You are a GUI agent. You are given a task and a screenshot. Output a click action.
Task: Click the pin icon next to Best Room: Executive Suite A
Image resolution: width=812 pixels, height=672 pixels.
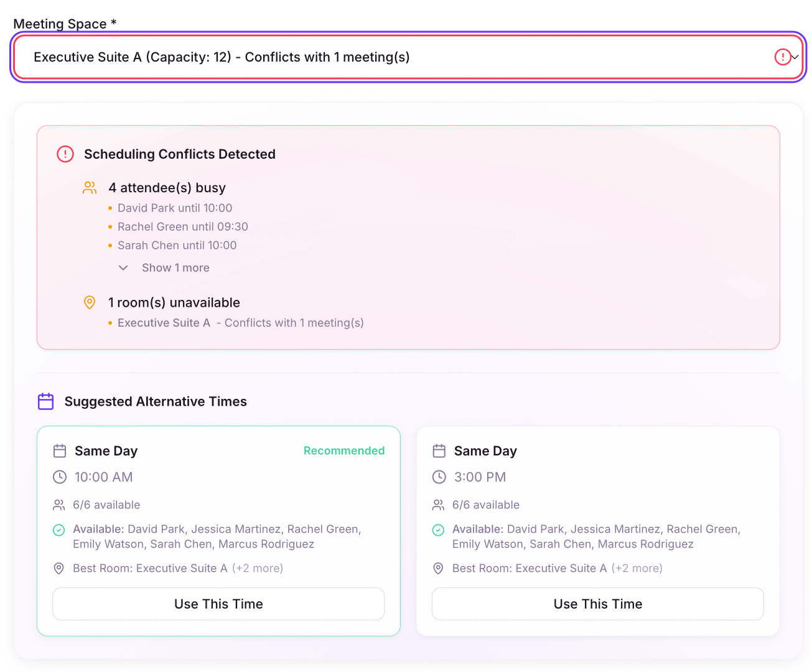click(58, 568)
